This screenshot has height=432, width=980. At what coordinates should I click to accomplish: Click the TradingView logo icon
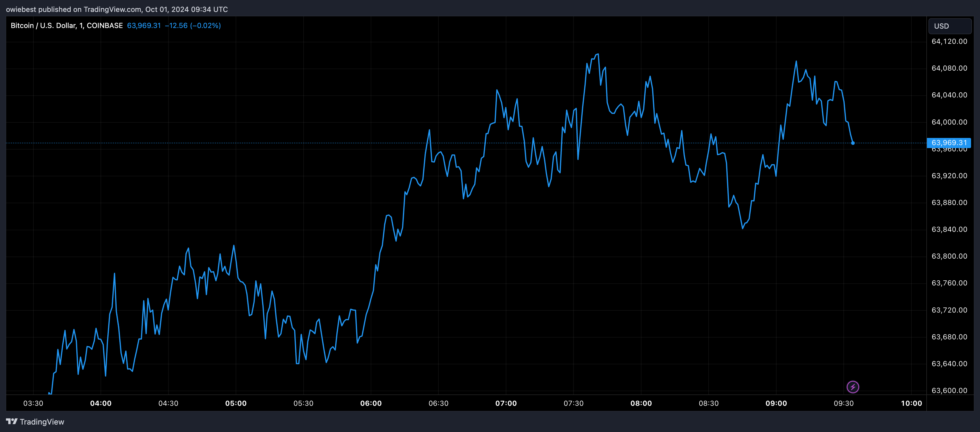coord(12,421)
